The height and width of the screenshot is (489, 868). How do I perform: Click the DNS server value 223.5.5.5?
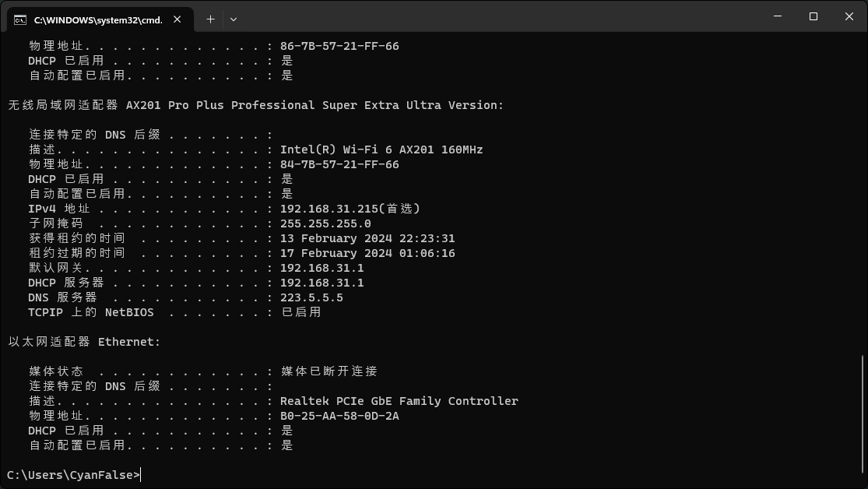click(x=311, y=297)
